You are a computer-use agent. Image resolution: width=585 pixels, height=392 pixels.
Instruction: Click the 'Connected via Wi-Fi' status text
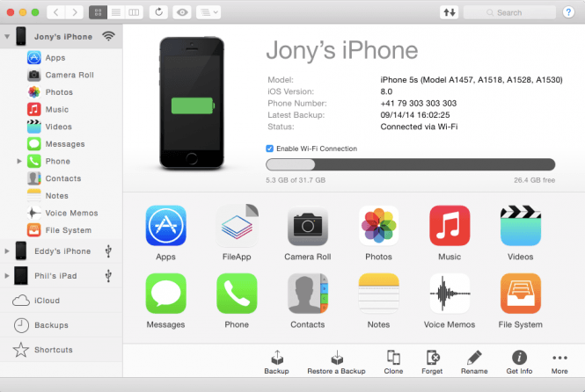pos(419,127)
